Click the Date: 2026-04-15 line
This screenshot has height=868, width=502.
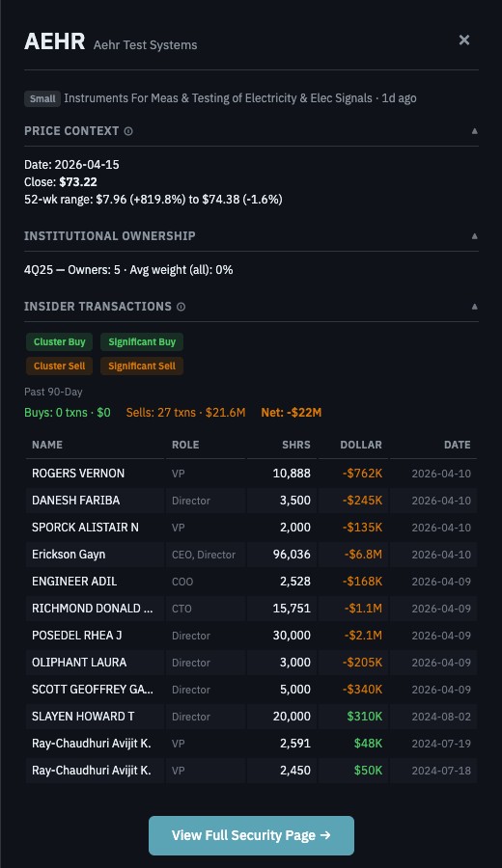(71, 165)
